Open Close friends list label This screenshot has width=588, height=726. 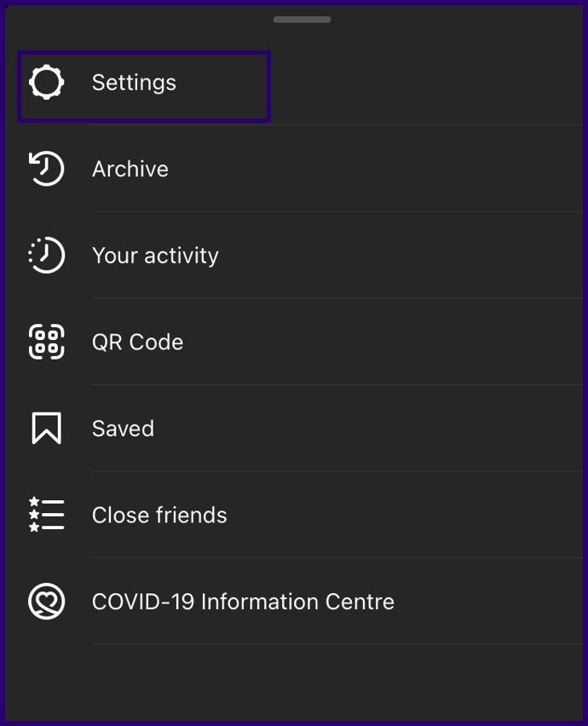click(159, 516)
